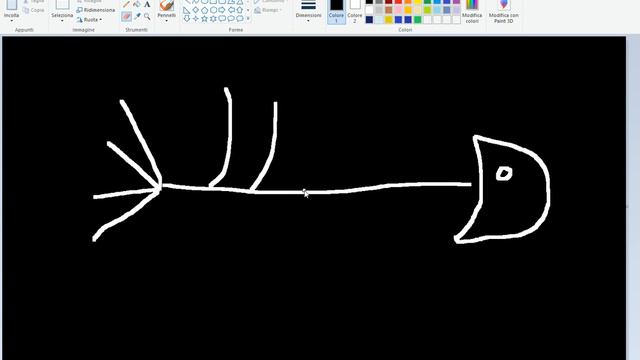
Task: Pick the pink color swatch
Action: click(x=398, y=10)
